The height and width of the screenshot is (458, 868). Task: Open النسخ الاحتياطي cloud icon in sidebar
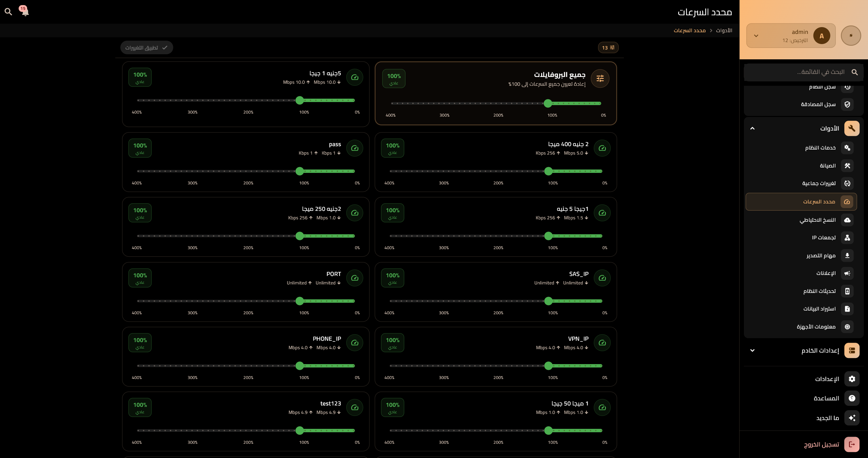pos(847,220)
